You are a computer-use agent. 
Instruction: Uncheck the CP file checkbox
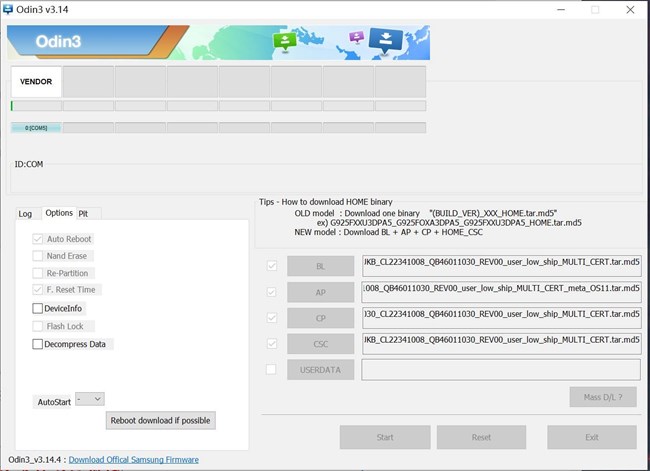click(x=272, y=318)
